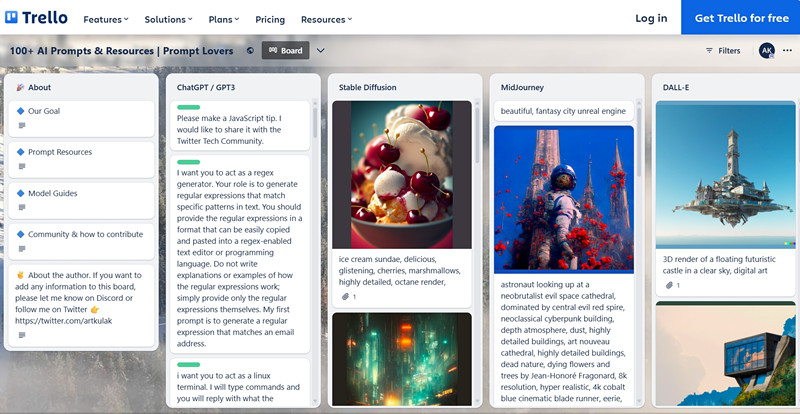Open the three-dots board menu

(x=787, y=51)
